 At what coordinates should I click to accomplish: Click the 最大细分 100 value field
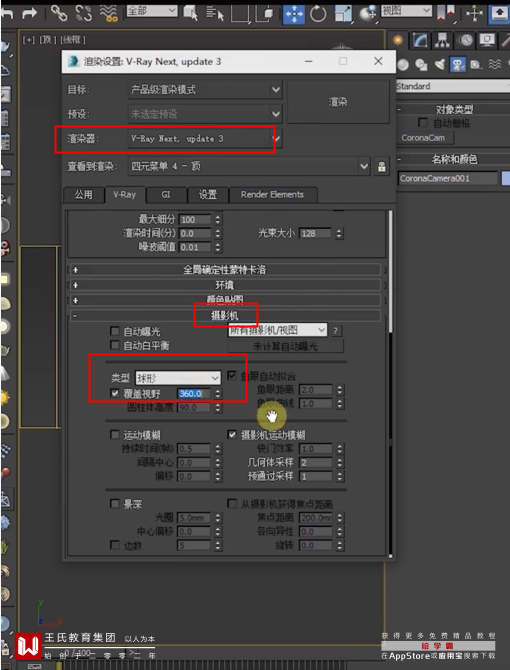[x=194, y=220]
